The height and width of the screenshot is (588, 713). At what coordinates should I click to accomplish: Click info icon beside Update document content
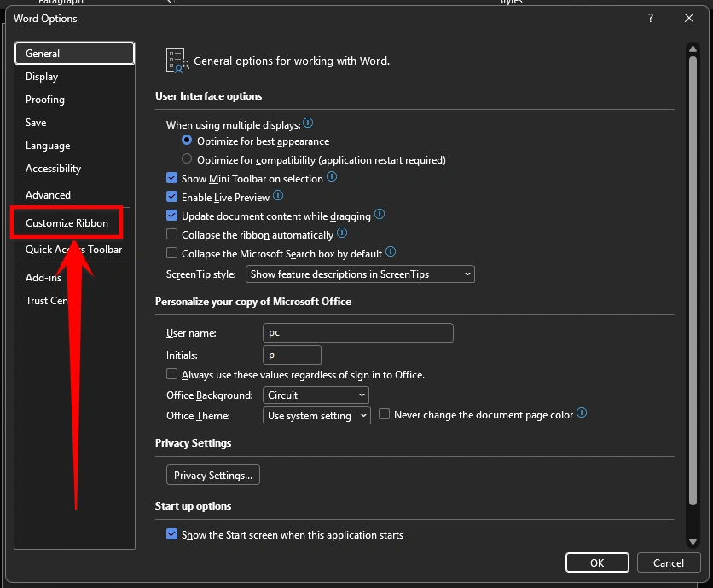(380, 215)
